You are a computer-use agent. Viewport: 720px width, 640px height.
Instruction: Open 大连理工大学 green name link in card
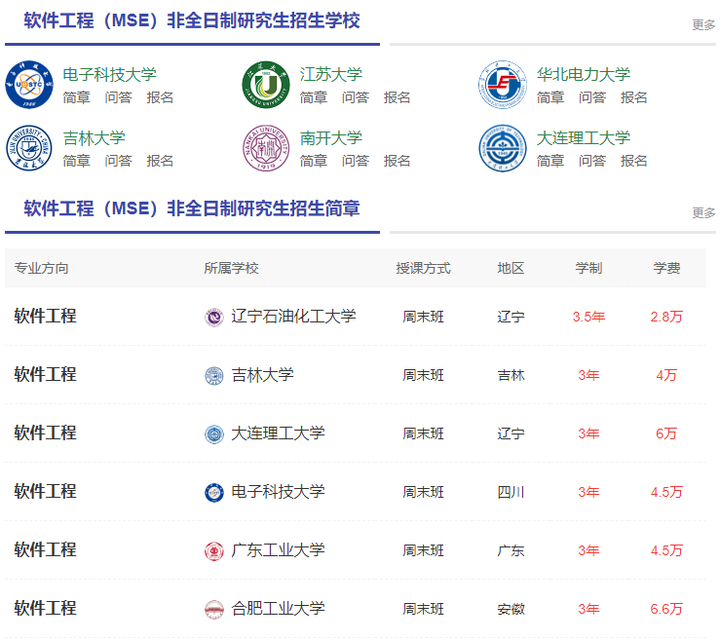[584, 138]
